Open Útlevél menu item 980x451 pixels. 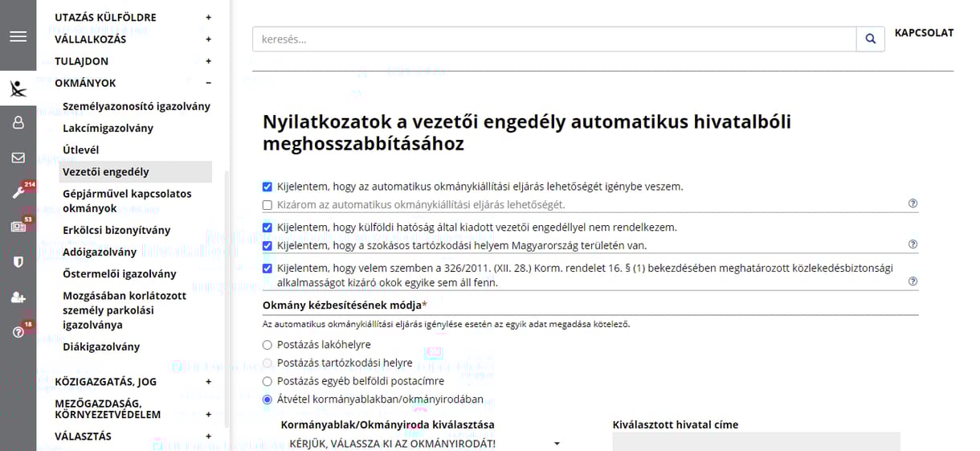click(80, 150)
